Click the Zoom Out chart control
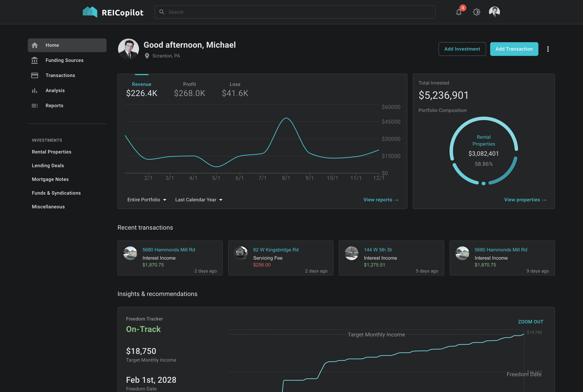 [530, 322]
